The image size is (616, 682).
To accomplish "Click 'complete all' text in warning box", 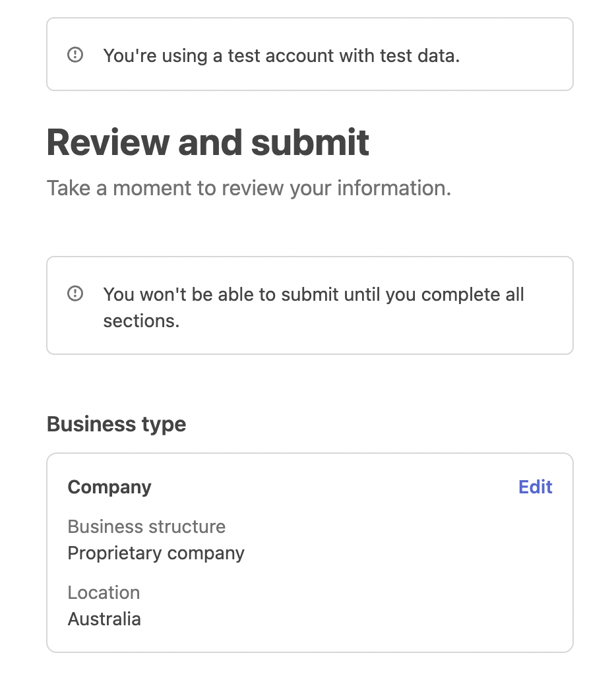I will tap(472, 295).
